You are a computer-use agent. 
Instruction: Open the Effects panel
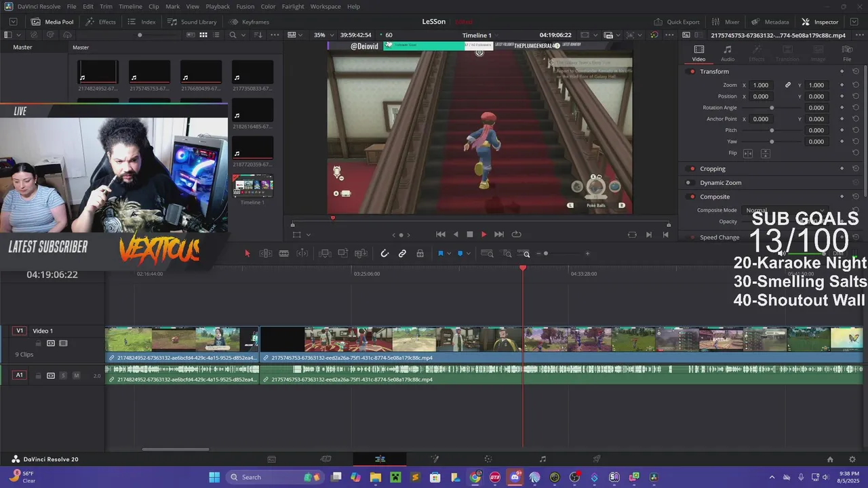click(x=100, y=22)
